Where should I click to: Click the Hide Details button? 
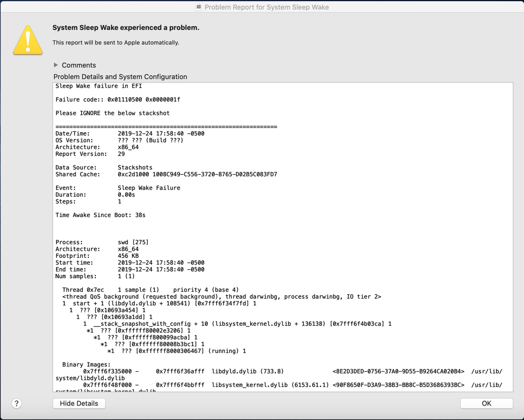[x=79, y=403]
